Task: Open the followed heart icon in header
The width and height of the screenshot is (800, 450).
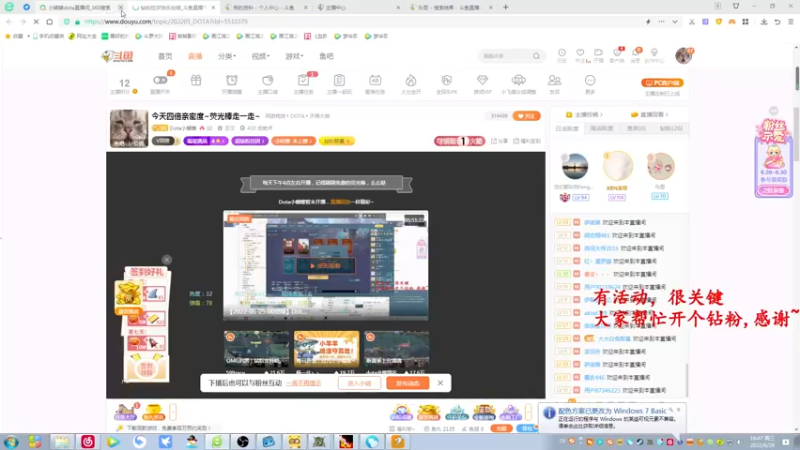Action: click(x=580, y=55)
